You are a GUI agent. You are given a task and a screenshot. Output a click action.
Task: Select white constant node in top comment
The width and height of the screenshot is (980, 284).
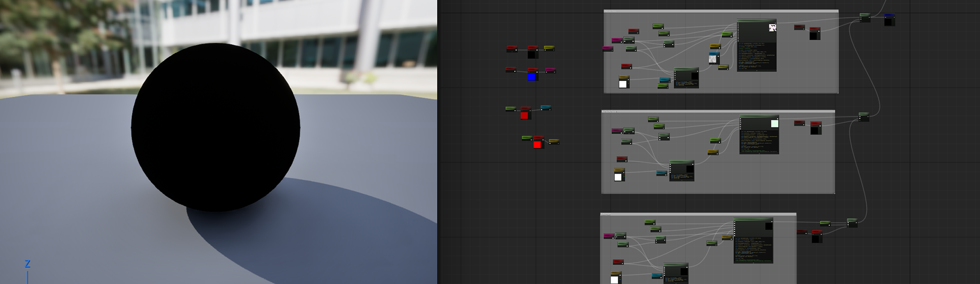623,82
